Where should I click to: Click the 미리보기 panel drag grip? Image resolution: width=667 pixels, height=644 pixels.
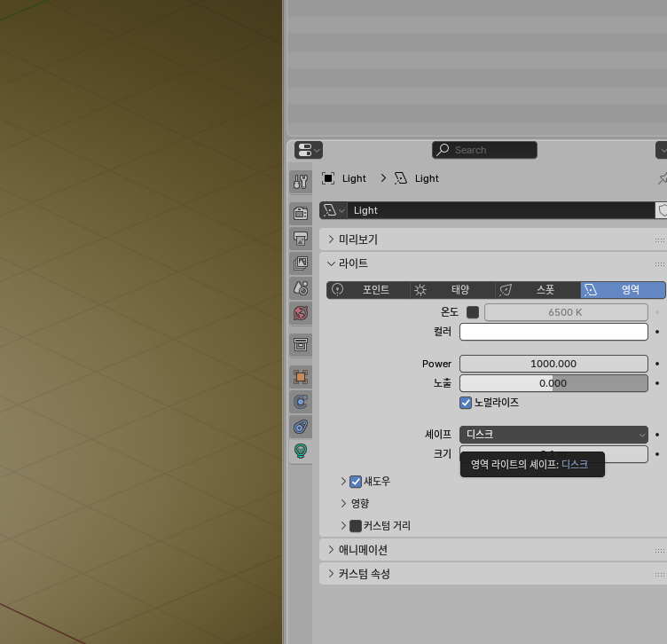pyautogui.click(x=660, y=240)
